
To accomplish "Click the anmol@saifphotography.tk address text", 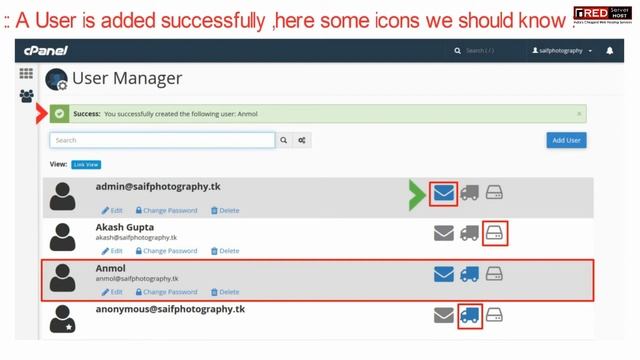I will click(x=137, y=279).
